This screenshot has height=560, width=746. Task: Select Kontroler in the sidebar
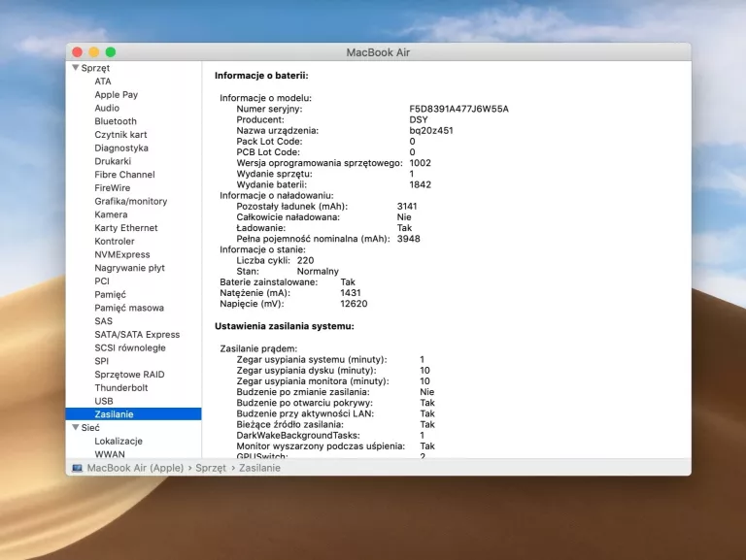point(115,241)
